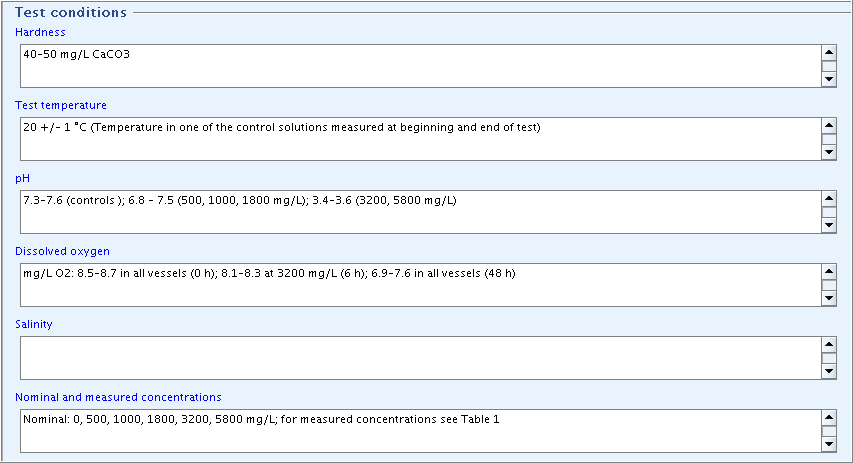Click scroll up arrow in Hardness field
The height and width of the screenshot is (463, 853).
(829, 53)
